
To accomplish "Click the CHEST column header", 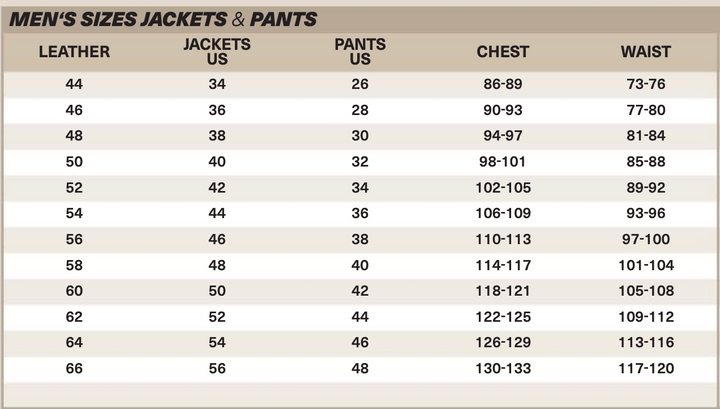I will [502, 52].
